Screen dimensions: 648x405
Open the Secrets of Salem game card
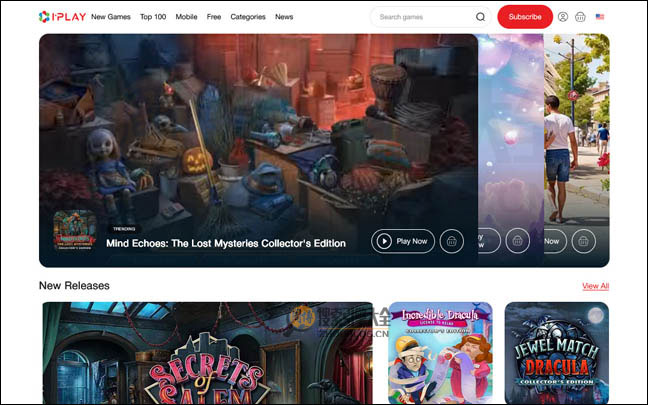point(207,353)
